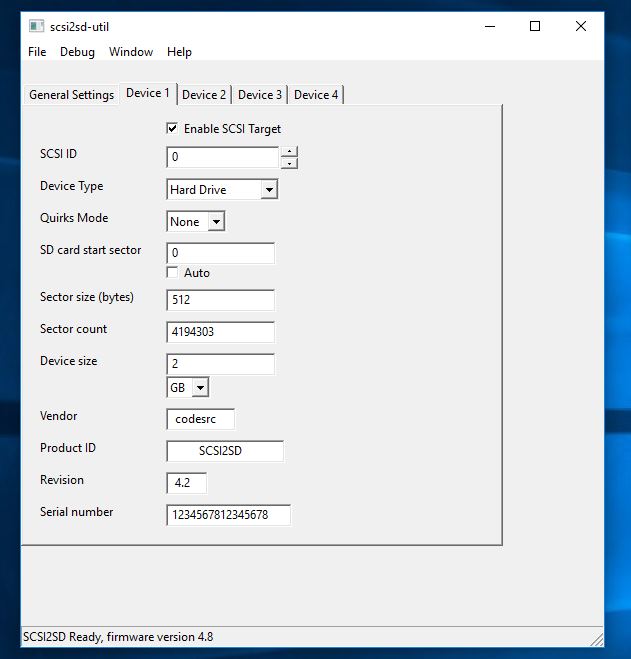Click the scsi2sd-util app icon in title bar
Image resolution: width=631 pixels, height=659 pixels.
36,26
